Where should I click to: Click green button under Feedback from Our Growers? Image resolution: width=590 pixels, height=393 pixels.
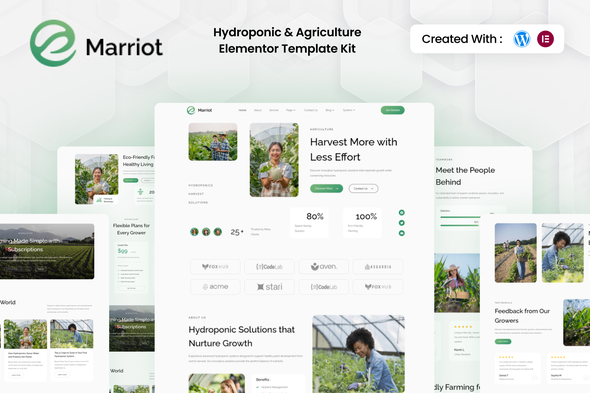pyautogui.click(x=503, y=341)
